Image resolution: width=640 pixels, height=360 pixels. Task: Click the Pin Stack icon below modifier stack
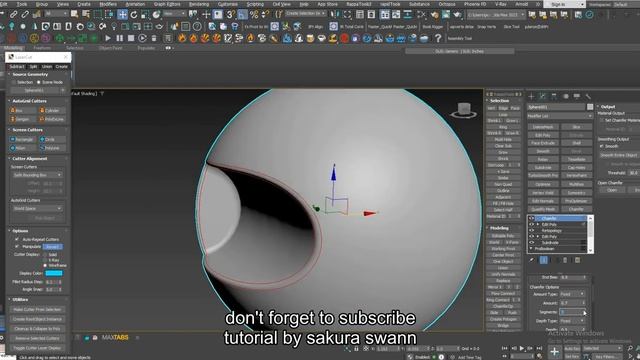531,260
